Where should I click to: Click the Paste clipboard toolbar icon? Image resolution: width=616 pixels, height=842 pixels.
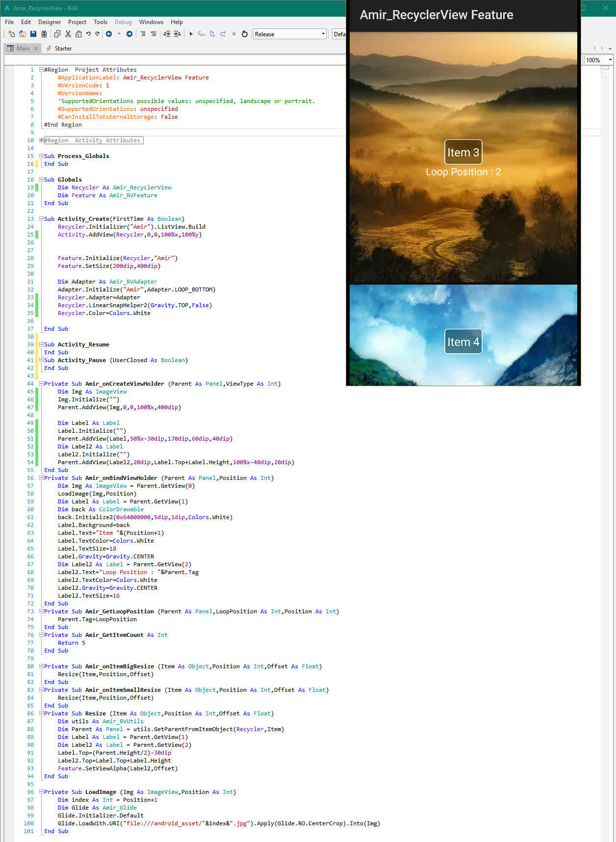[78, 34]
